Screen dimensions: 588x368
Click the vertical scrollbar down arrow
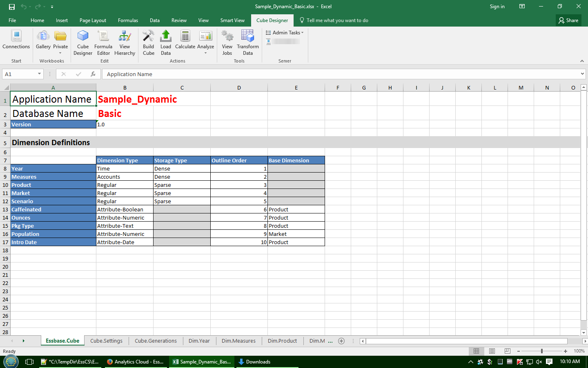click(584, 333)
